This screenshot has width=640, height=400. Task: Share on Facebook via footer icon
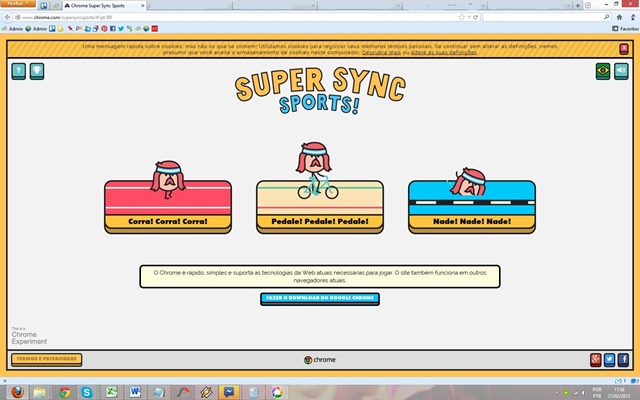623,360
